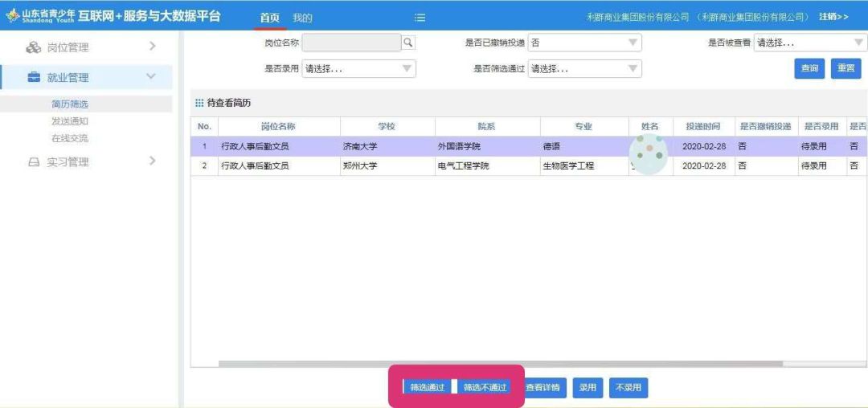The height and width of the screenshot is (408, 868).
Task: Click the list menu icon in top bar
Action: 420,18
